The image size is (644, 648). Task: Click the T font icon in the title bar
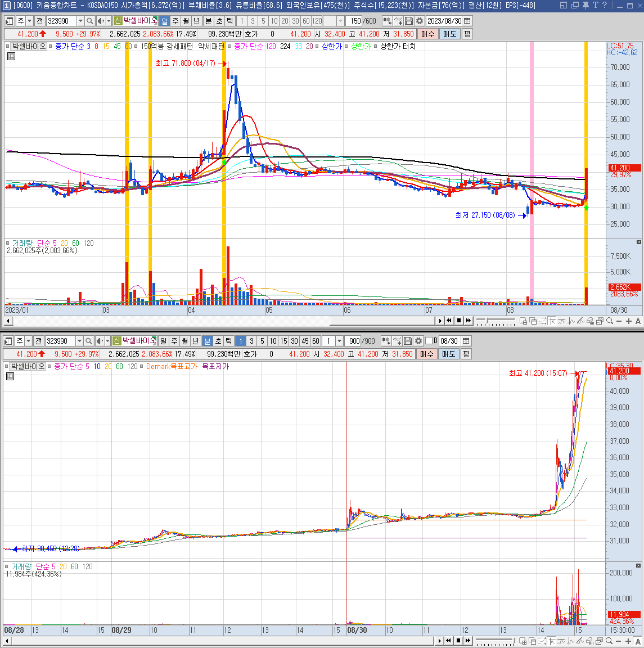click(x=595, y=6)
